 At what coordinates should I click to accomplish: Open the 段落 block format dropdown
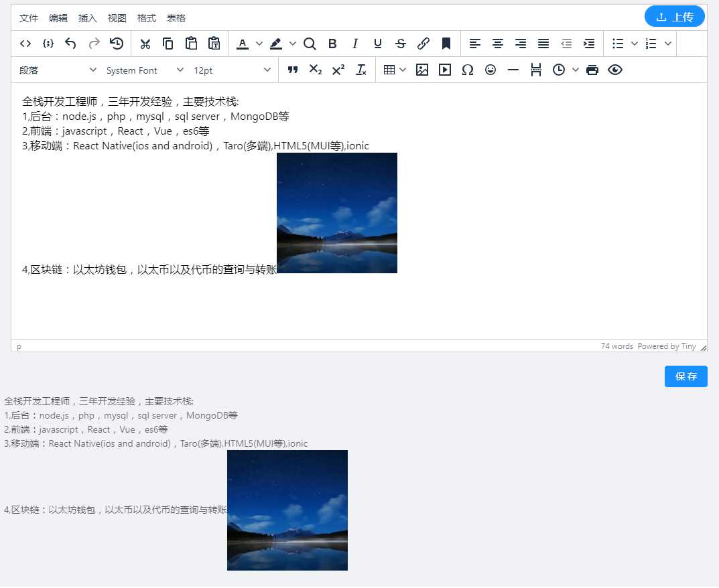click(x=58, y=70)
